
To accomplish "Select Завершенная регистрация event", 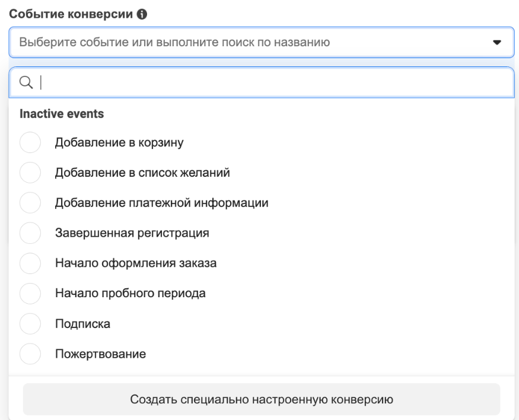I will pyautogui.click(x=30, y=233).
